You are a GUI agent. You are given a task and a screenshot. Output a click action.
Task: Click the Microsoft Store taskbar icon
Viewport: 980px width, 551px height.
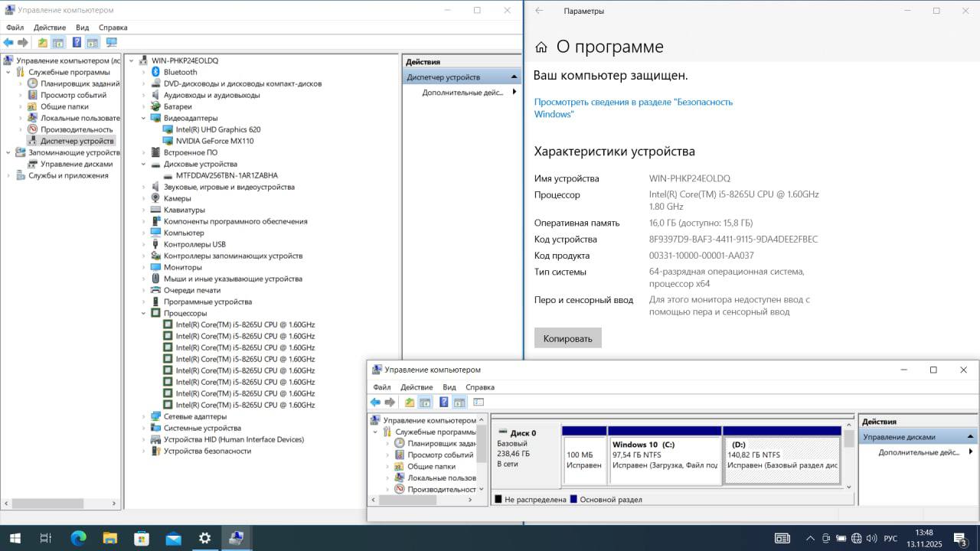point(142,539)
